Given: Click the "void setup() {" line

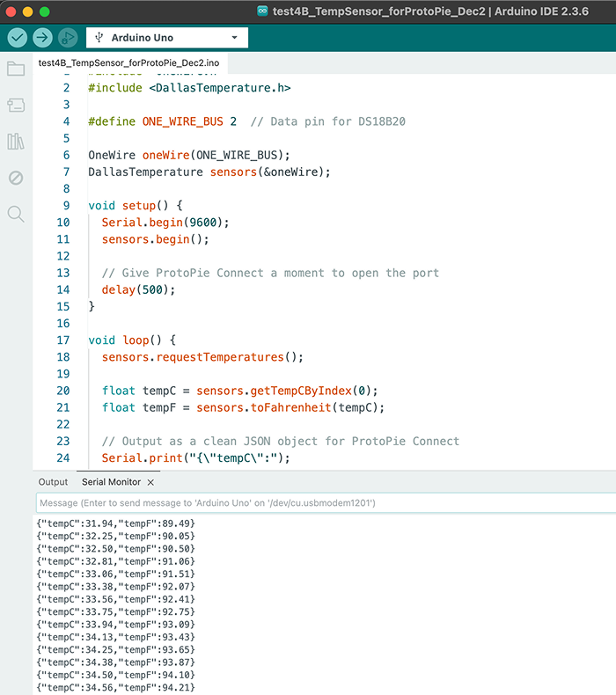Looking at the screenshot, I should 136,206.
